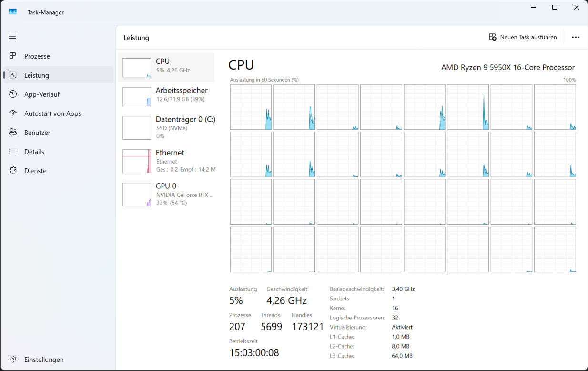The width and height of the screenshot is (588, 371).
Task: Click the Leistung page heading
Action: click(x=136, y=38)
